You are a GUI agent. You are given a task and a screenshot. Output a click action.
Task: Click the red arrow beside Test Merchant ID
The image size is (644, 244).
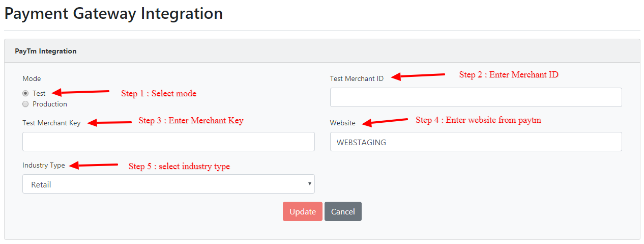tap(418, 76)
